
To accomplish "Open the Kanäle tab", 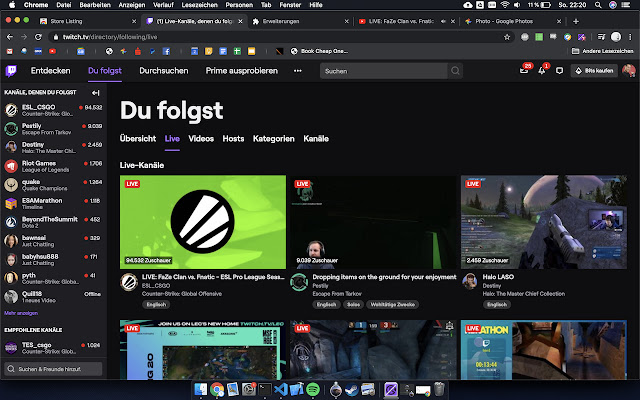I will [x=316, y=139].
